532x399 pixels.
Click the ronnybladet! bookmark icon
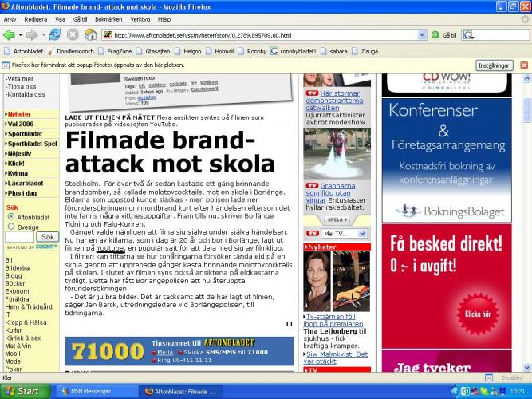tap(274, 51)
